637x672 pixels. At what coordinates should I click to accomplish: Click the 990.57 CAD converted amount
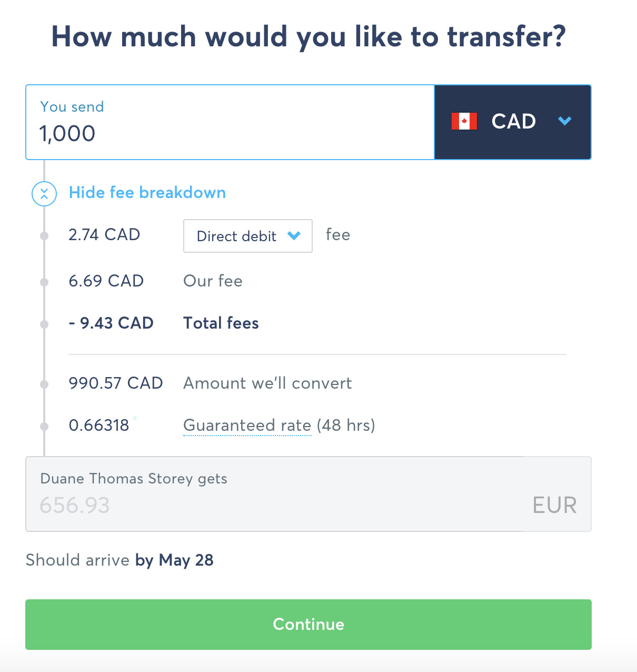[x=116, y=383]
